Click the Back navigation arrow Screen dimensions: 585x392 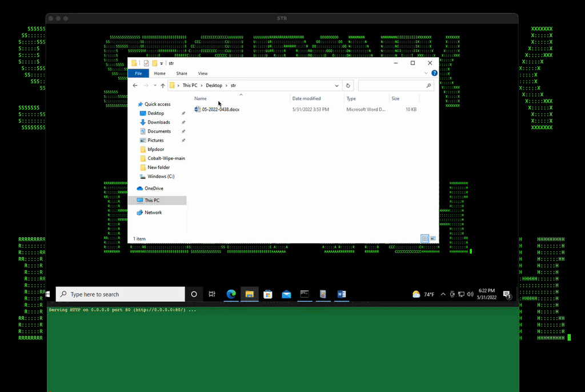pos(135,86)
